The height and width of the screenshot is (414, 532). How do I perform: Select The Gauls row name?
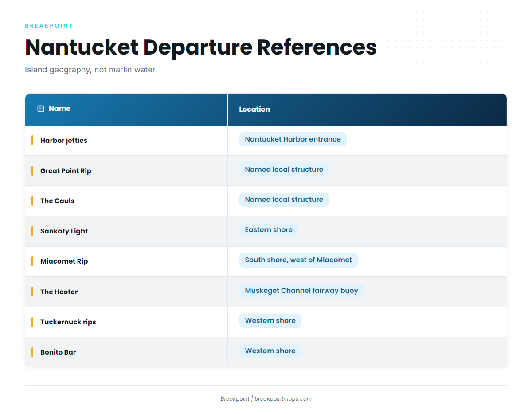[57, 201]
